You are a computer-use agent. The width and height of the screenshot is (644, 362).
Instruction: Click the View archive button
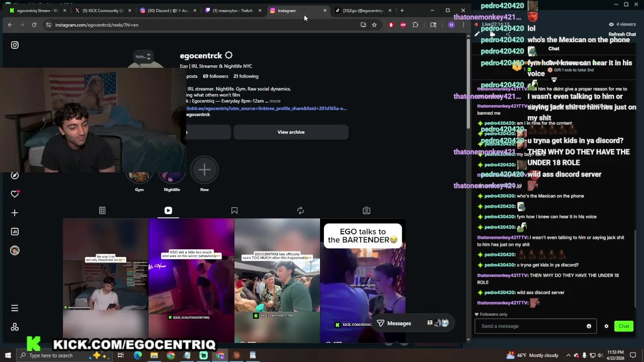click(291, 132)
